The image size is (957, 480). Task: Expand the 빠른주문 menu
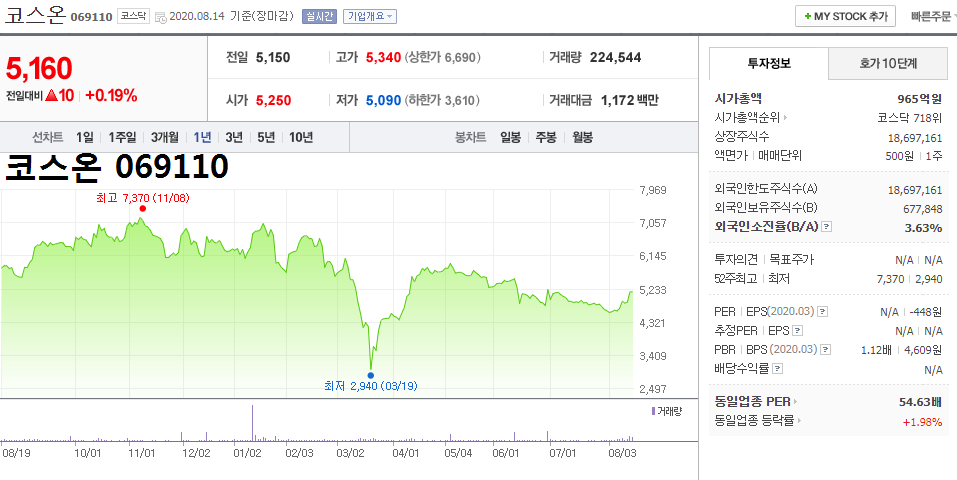(x=933, y=16)
